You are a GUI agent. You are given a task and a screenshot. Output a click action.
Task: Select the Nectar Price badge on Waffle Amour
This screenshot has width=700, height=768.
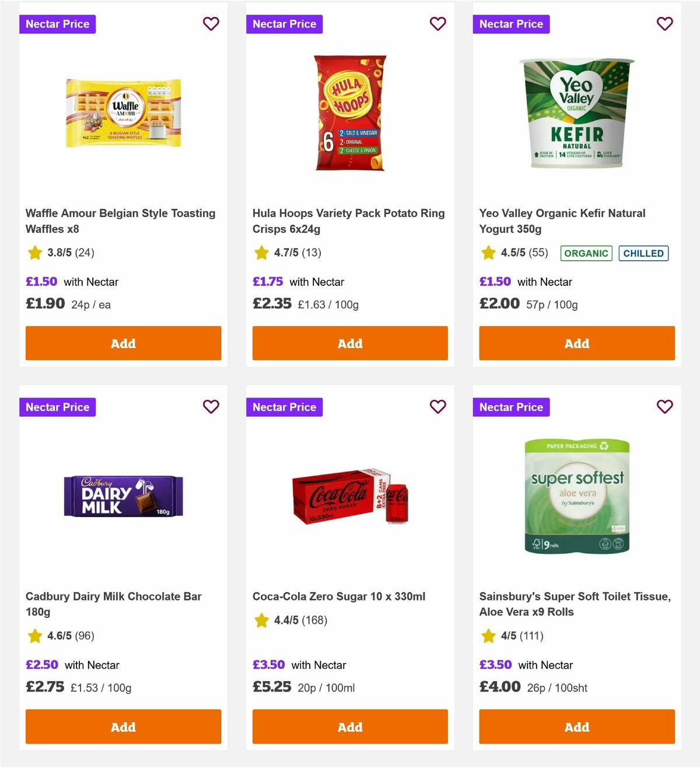57,24
